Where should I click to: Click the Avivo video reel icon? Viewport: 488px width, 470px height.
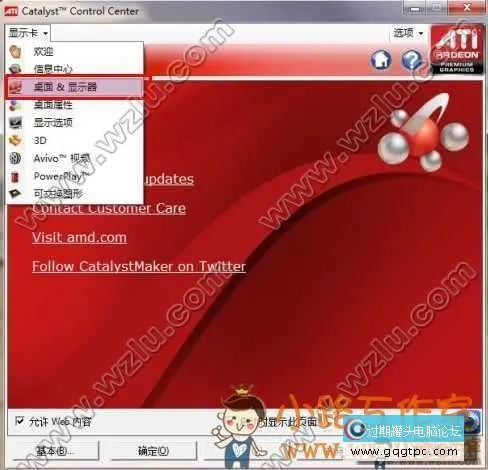coord(15,158)
